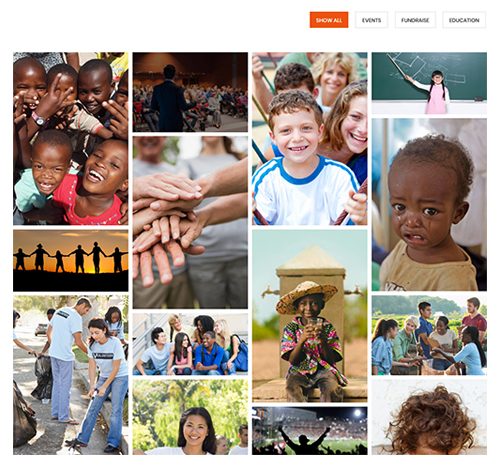Open photo of curly-haired child
This screenshot has height=470, width=500.
(429, 417)
